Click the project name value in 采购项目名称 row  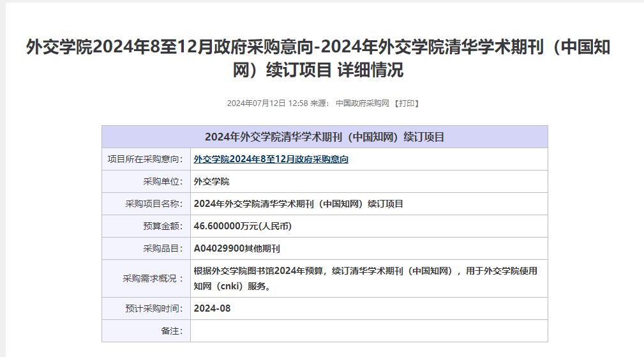(x=298, y=204)
